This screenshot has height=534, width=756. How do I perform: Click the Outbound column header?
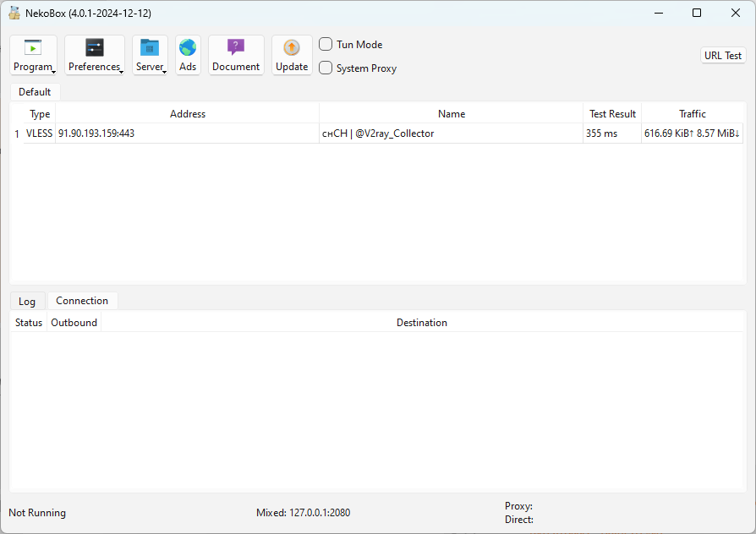74,323
